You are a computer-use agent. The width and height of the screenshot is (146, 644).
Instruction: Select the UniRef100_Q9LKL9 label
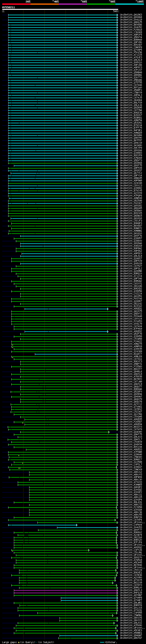[x=131, y=60]
